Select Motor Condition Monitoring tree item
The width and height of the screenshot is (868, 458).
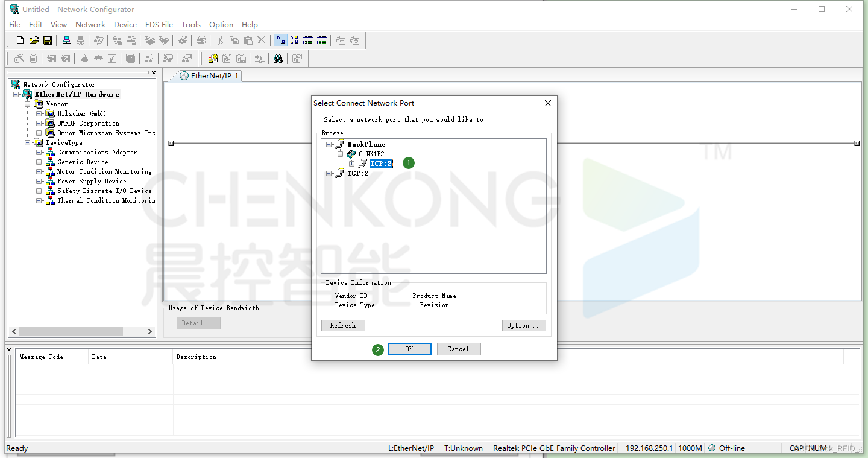tap(105, 172)
